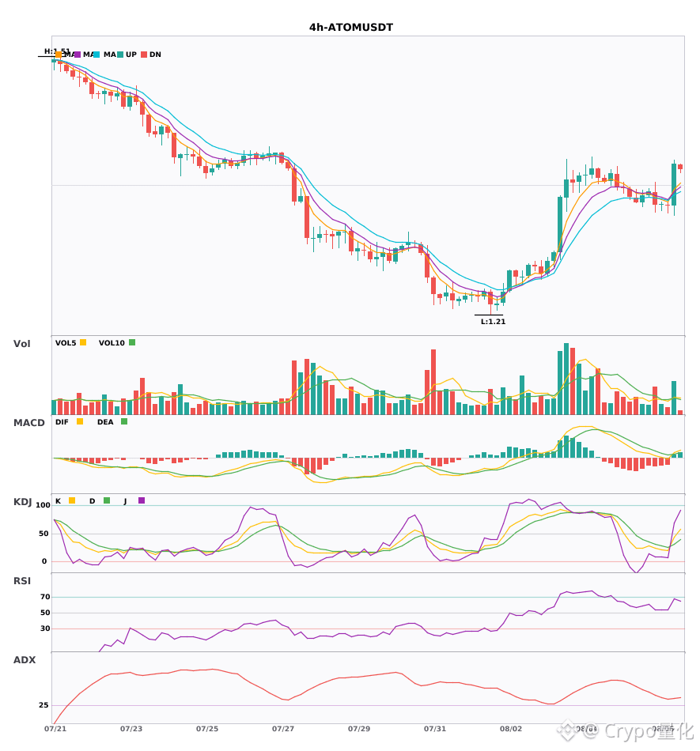Select the green DEA legend marker
Image resolution: width=700 pixels, height=751 pixels.
pos(124,421)
